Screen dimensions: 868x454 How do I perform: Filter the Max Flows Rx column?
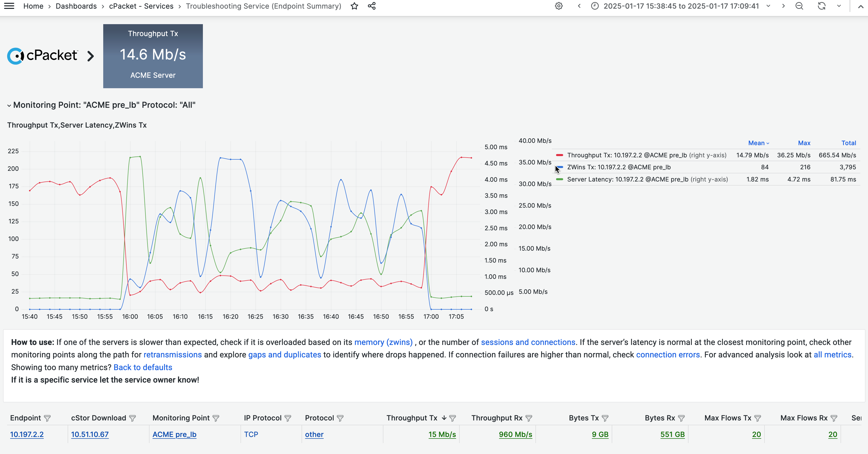[834, 418]
